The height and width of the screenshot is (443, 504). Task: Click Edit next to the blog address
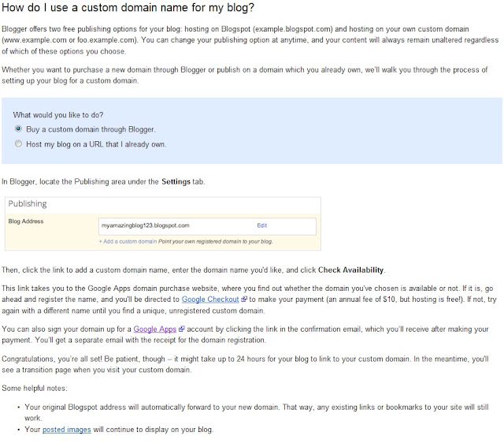[262, 225]
